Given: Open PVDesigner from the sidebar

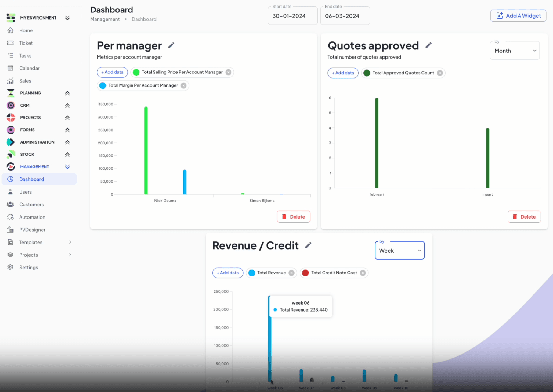Looking at the screenshot, I should [32, 230].
